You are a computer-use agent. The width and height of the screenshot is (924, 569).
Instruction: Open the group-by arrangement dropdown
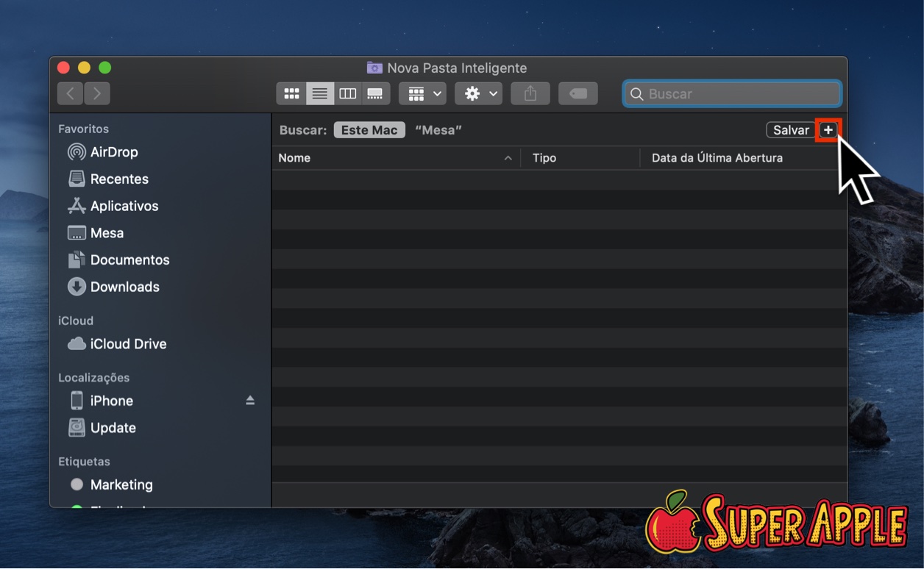(x=422, y=94)
